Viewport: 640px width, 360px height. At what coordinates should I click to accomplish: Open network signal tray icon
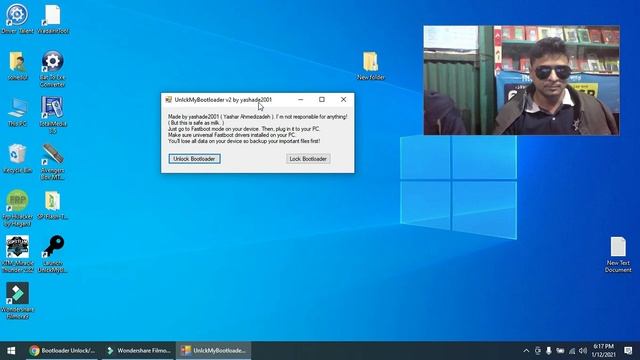pyautogui.click(x=572, y=351)
